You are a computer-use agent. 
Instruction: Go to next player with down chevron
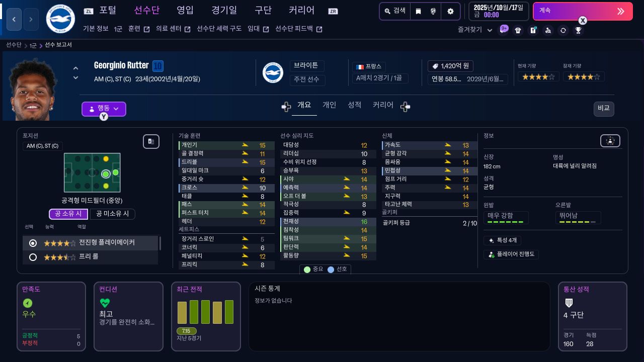pyautogui.click(x=75, y=78)
